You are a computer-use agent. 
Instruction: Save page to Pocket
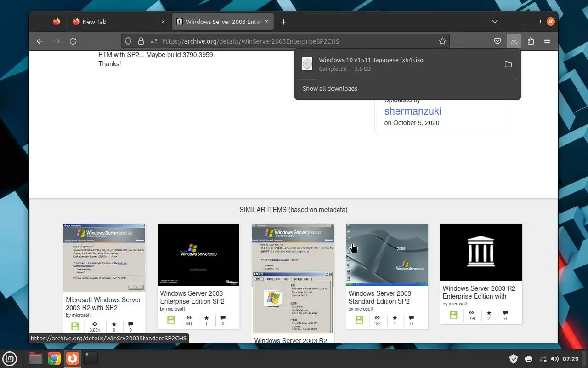click(498, 41)
